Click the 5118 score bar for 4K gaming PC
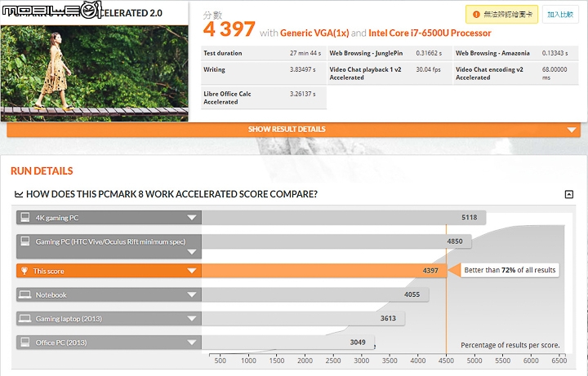 (x=344, y=218)
